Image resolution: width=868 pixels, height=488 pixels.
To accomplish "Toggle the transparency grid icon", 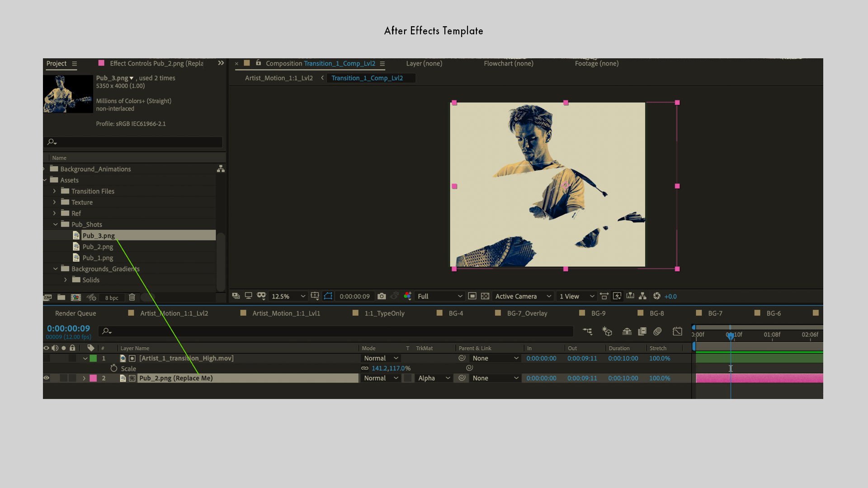I will click(x=485, y=296).
